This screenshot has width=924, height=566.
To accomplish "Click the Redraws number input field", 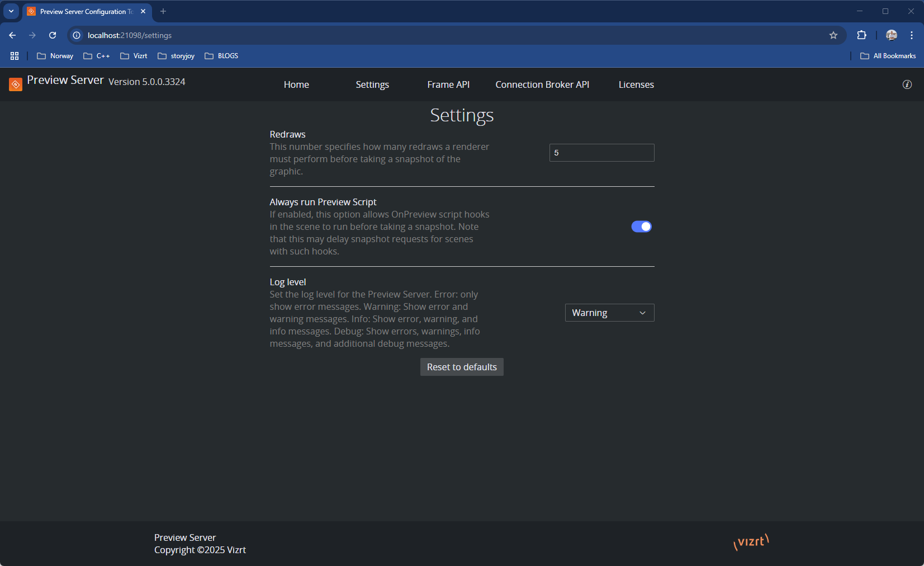I will pos(601,153).
